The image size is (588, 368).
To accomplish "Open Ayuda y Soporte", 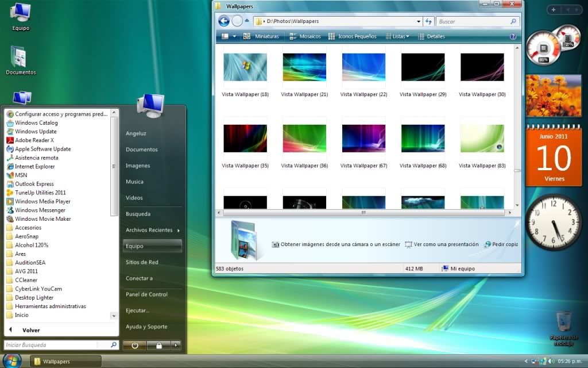I will point(146,327).
